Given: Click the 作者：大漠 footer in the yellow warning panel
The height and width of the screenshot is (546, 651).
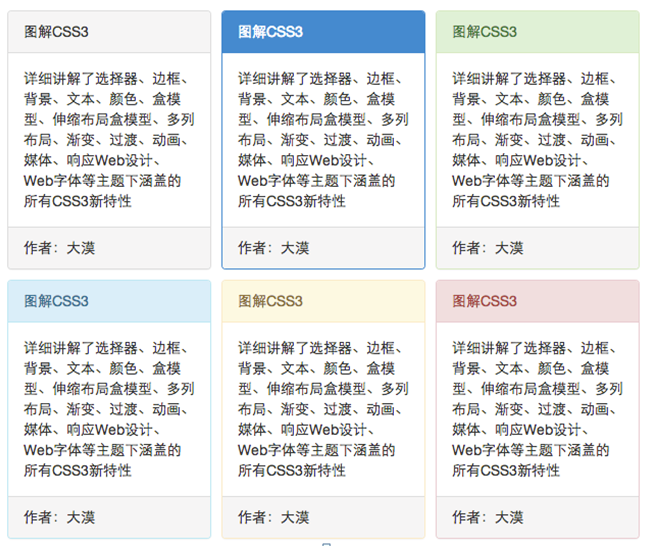Looking at the screenshot, I should pyautogui.click(x=274, y=517).
